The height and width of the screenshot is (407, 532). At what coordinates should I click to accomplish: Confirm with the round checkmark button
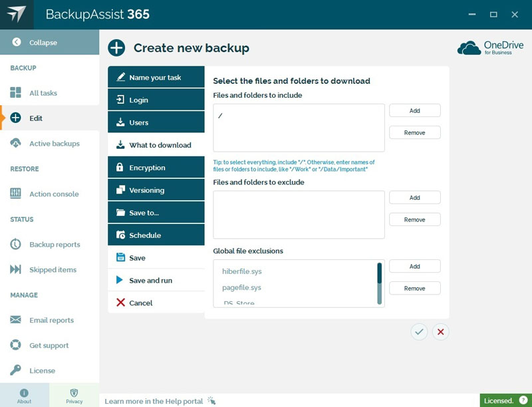coord(419,332)
